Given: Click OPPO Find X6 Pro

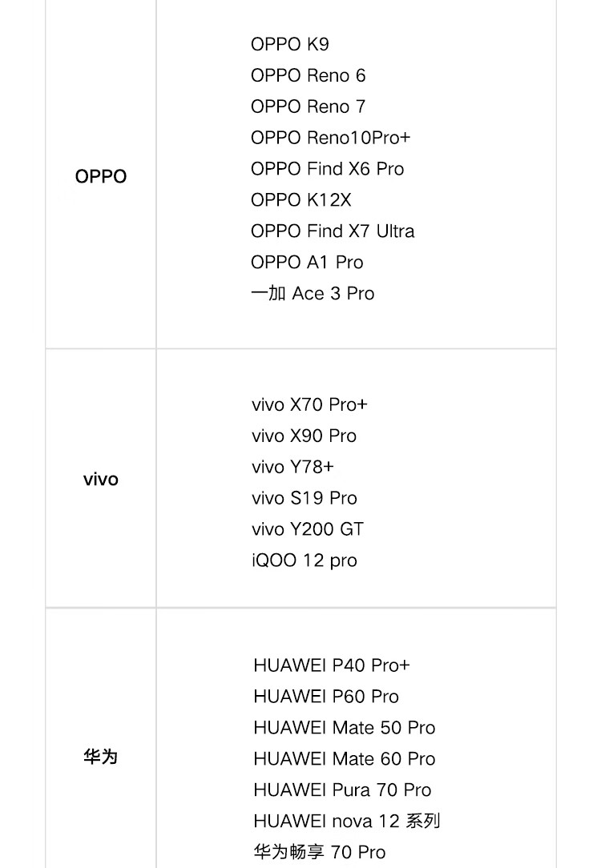Looking at the screenshot, I should [x=328, y=169].
